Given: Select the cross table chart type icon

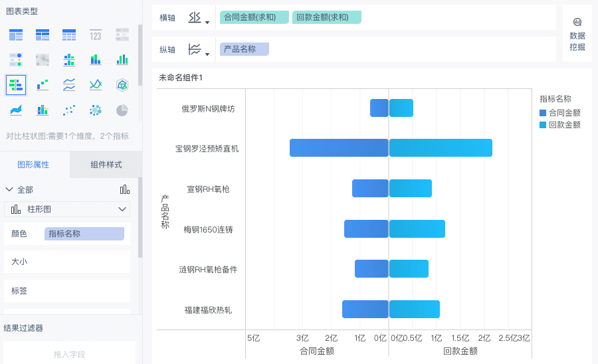Looking at the screenshot, I should (x=43, y=35).
